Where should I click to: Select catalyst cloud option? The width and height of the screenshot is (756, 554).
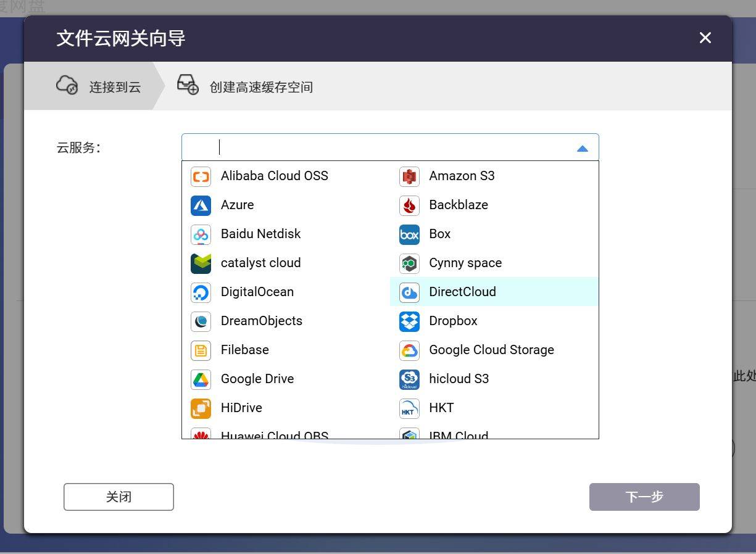[286, 263]
